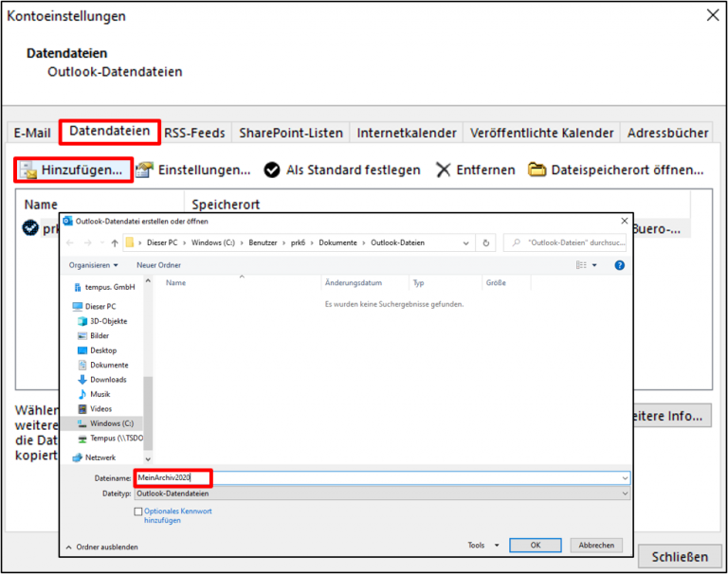The image size is (728, 574).
Task: Open the Dateityp Outlook-Datendateien dropdown
Action: (x=382, y=493)
